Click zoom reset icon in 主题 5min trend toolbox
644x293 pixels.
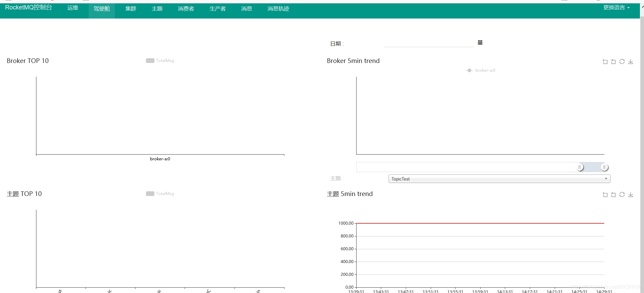(x=614, y=195)
